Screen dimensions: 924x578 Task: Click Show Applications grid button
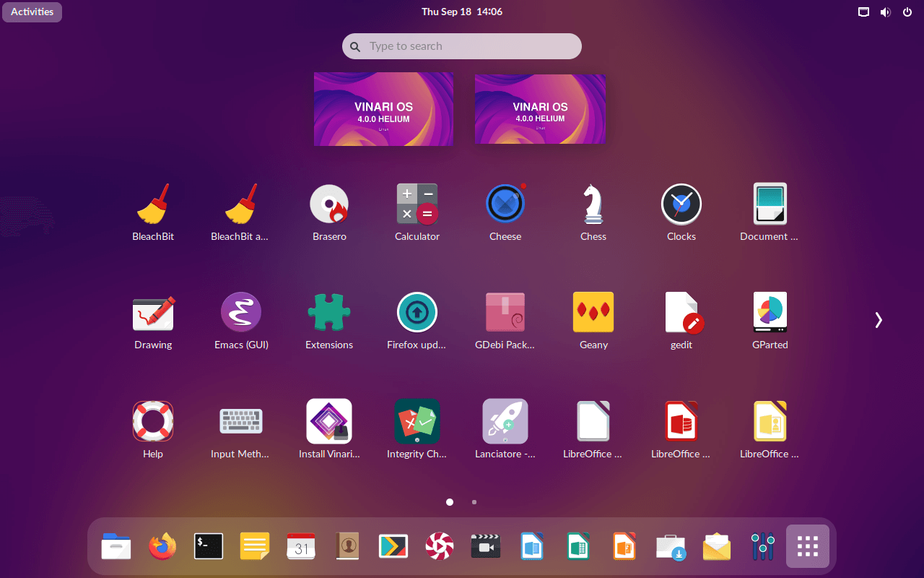click(x=808, y=546)
